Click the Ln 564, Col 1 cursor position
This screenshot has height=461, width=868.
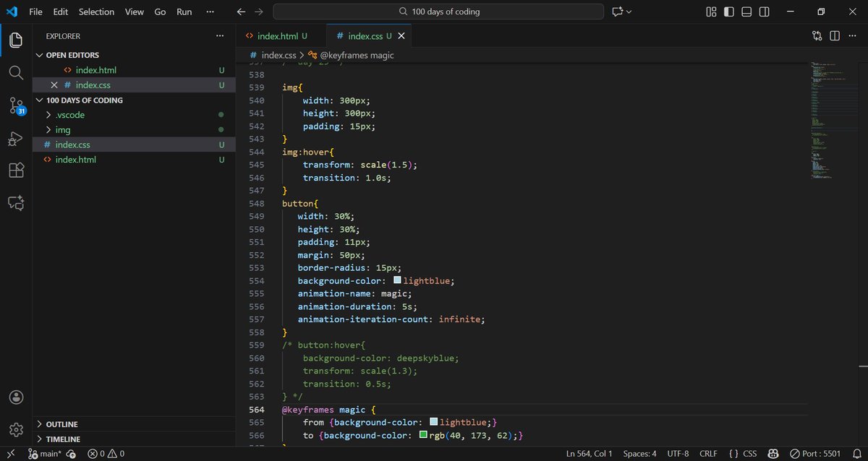click(x=589, y=454)
